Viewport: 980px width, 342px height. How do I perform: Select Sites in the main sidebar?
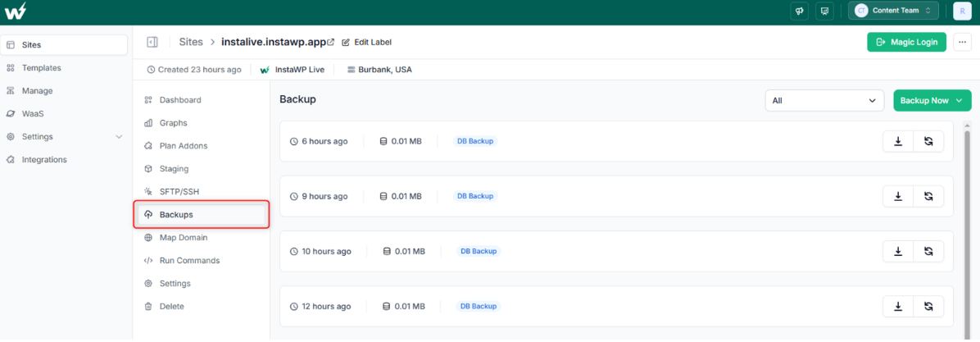click(64, 45)
